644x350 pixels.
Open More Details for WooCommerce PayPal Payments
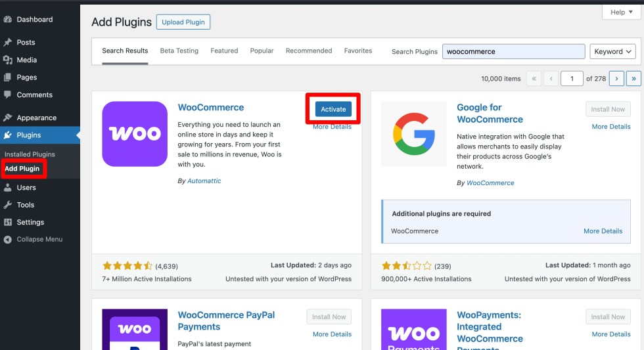pos(332,334)
